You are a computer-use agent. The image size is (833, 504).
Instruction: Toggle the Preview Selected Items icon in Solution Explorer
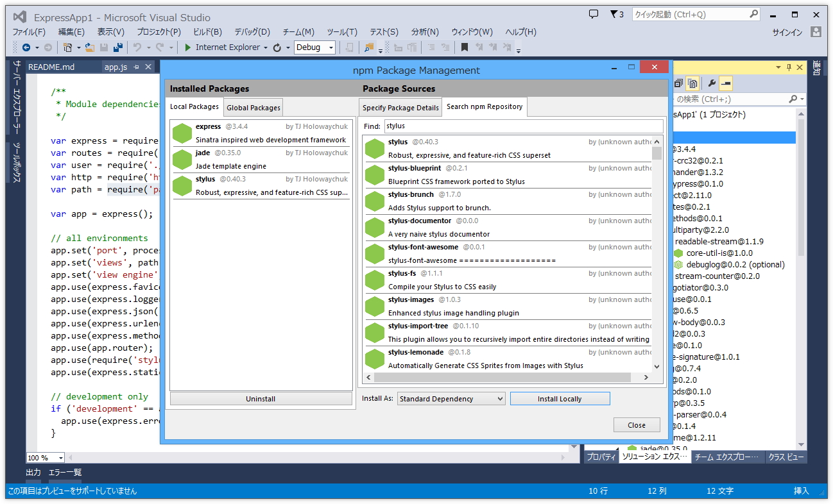726,83
